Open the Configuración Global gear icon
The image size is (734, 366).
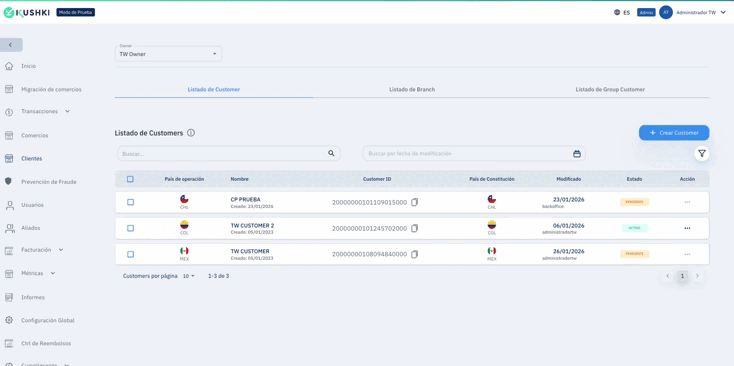click(x=8, y=320)
